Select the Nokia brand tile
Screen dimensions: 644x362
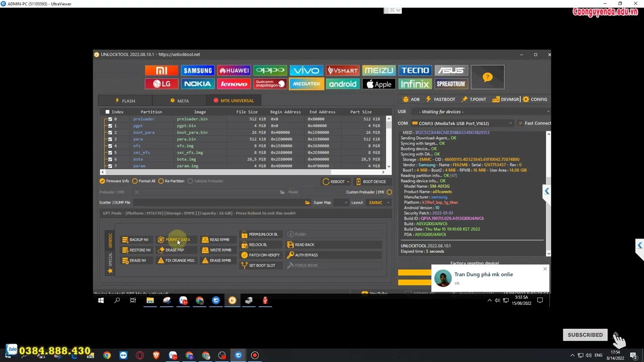coord(198,84)
